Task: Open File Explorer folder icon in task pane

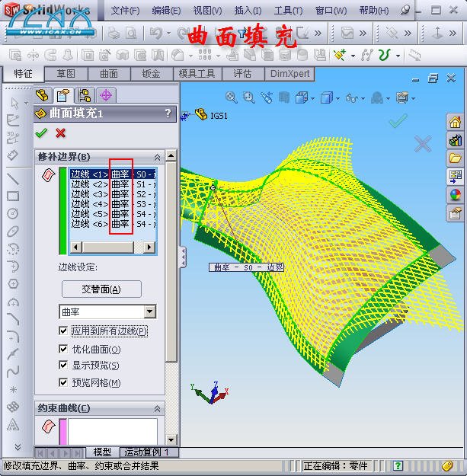Action: coord(455,158)
